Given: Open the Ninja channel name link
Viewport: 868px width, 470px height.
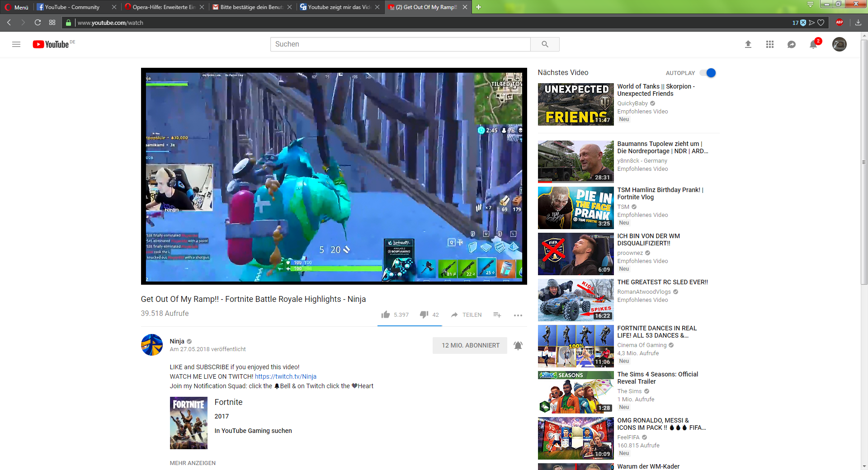Looking at the screenshot, I should [x=177, y=341].
